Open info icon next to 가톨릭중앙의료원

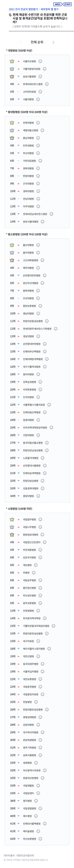click(45, 69)
